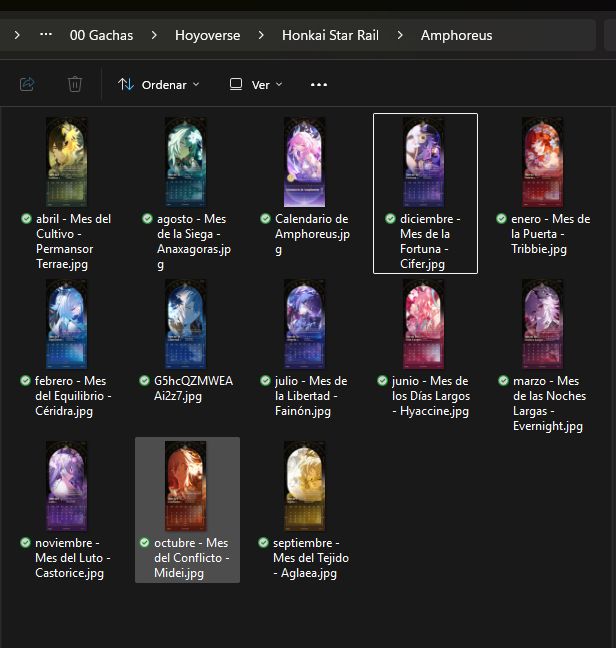Click the Share icon in the toolbar
This screenshot has width=616, height=648.
pos(27,84)
